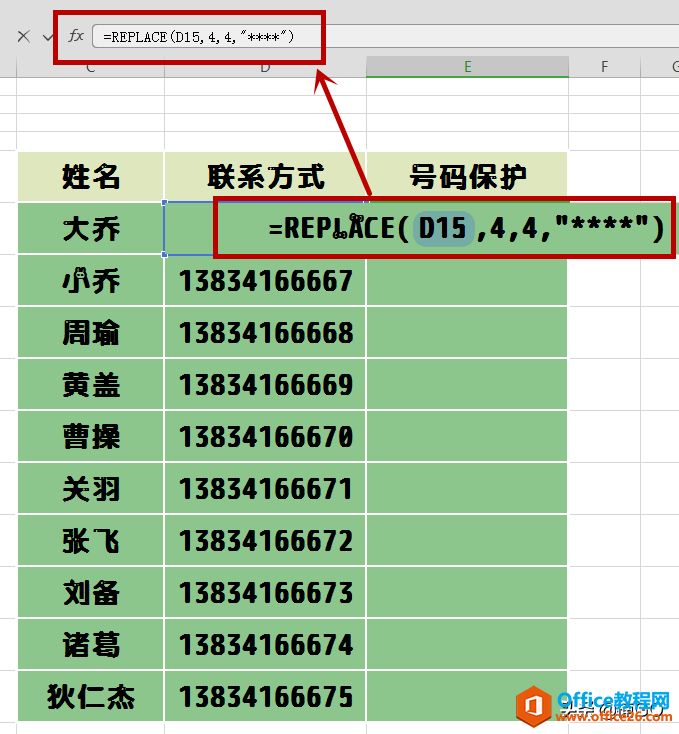Select the empty 号码保护 cell beside 小乔
This screenshot has width=679, height=734.
[x=467, y=281]
